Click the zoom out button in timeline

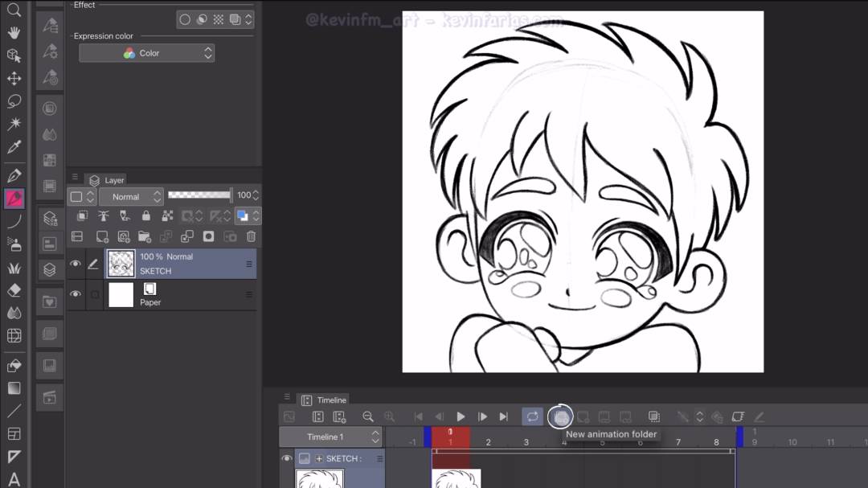point(370,416)
